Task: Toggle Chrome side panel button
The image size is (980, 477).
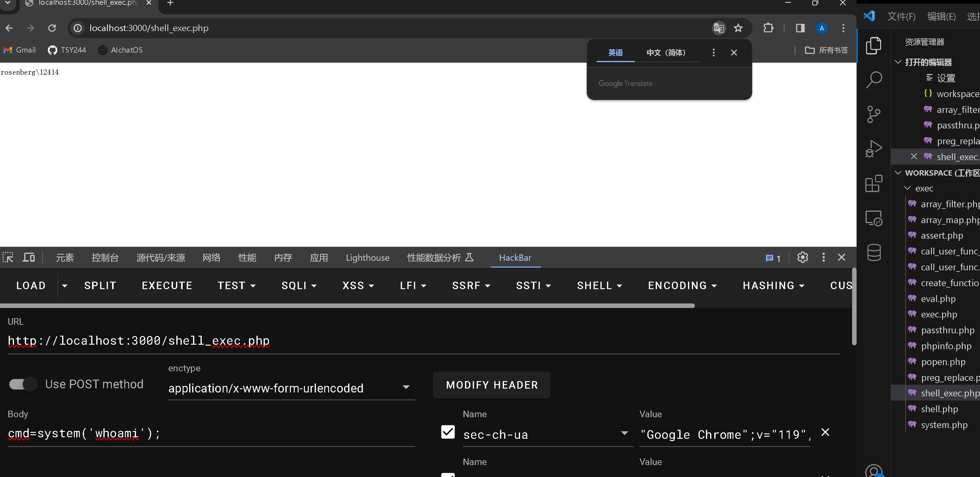Action: (800, 28)
